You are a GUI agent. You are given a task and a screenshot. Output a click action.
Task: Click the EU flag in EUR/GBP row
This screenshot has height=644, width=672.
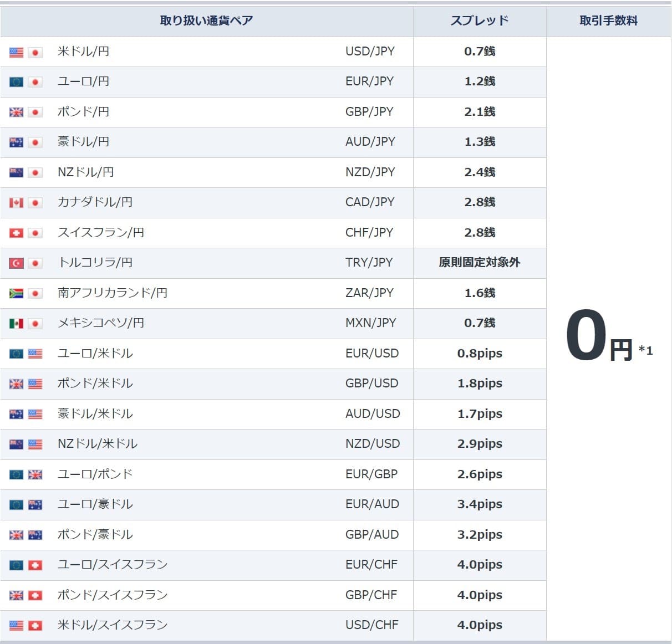click(17, 474)
